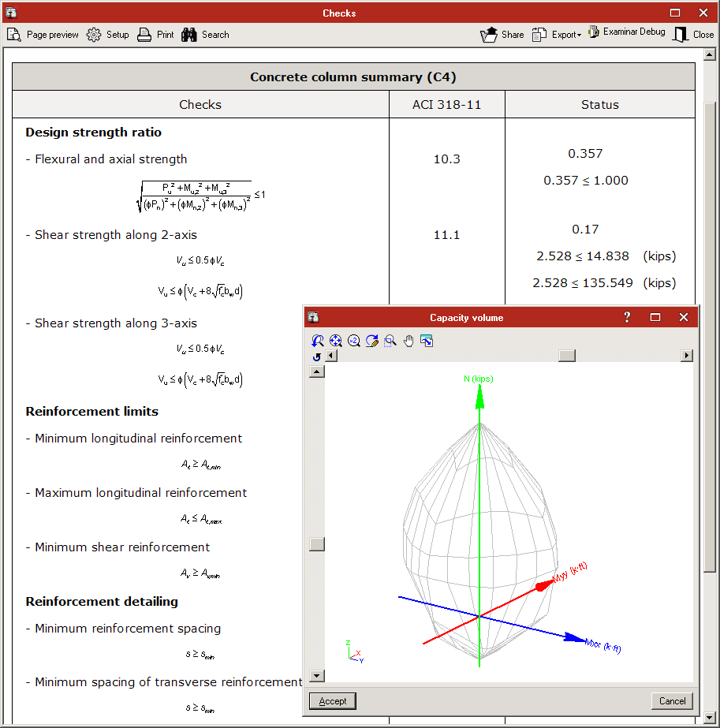The height and width of the screenshot is (728, 720).
Task: Click Share in the toolbar
Action: [502, 35]
